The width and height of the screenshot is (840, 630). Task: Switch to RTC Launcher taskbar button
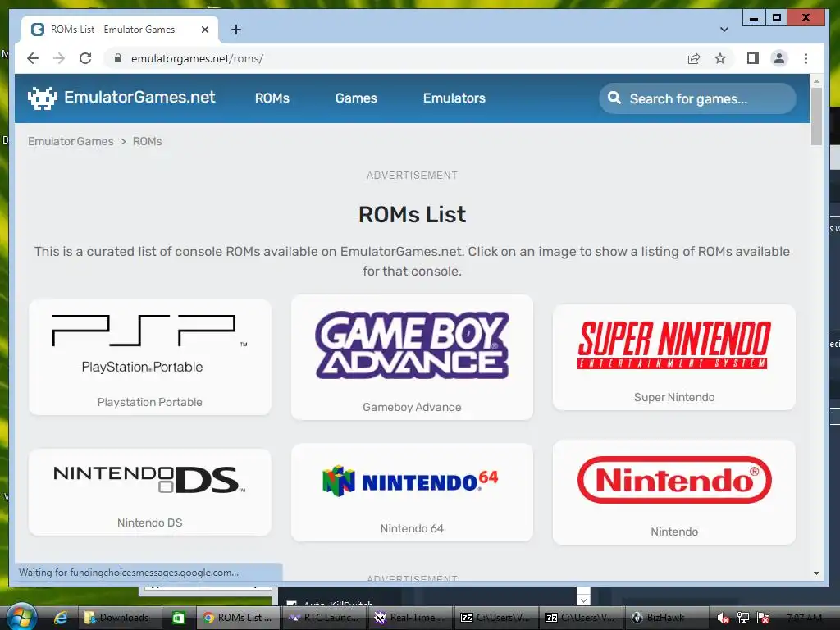[325, 618]
